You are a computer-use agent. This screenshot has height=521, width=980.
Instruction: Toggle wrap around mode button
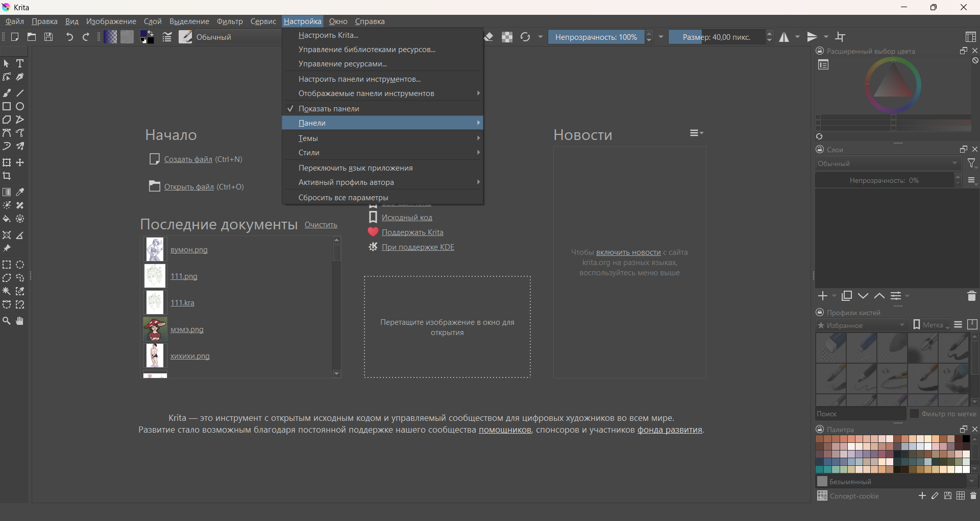[840, 37]
